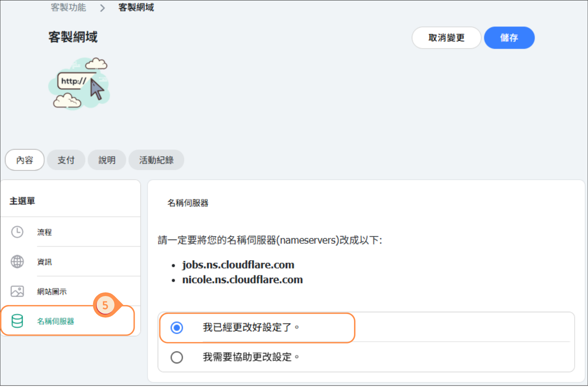Viewport: 588px width, 388px height.
Task: Click the breadcrumb chevron arrow separator
Action: pos(102,8)
